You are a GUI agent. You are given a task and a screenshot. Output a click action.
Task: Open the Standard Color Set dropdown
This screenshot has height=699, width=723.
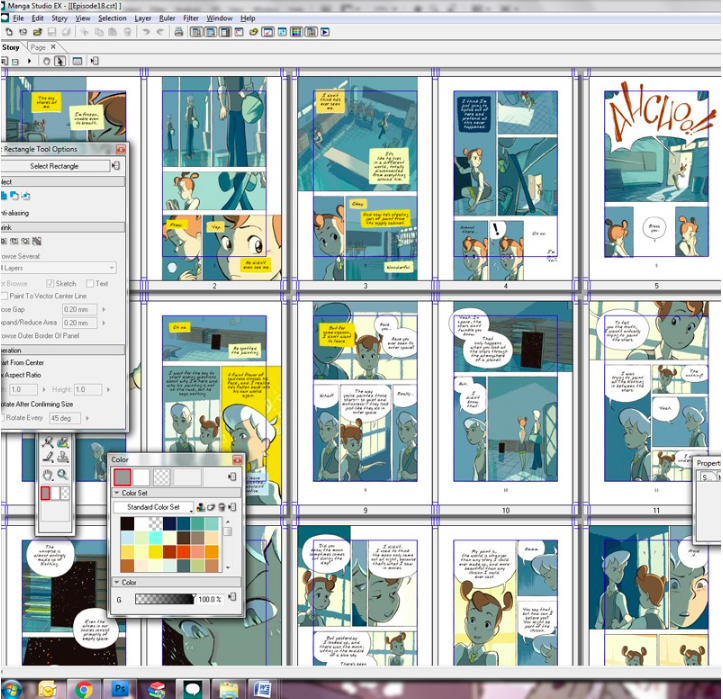pos(154,508)
